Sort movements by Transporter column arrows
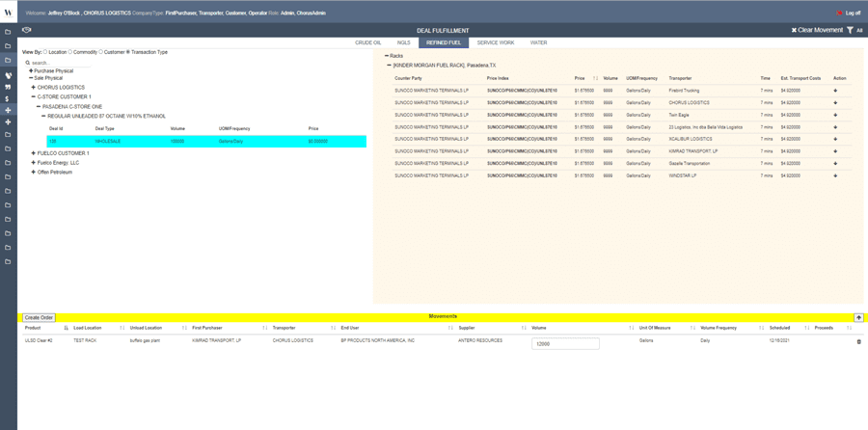Viewport: 868px width, 430px height. pyautogui.click(x=334, y=328)
